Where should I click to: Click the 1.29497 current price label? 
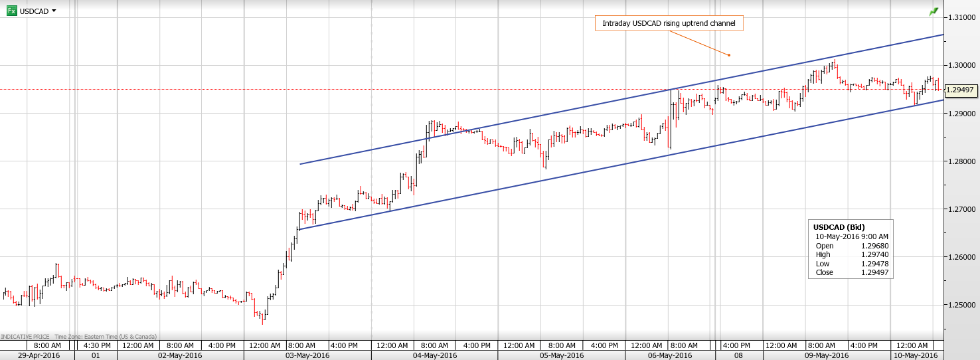[x=959, y=90]
